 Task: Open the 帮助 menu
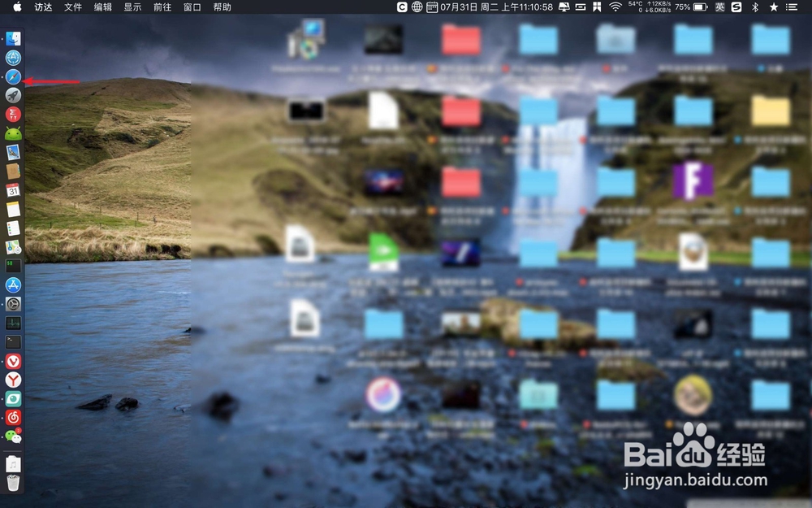coord(222,7)
